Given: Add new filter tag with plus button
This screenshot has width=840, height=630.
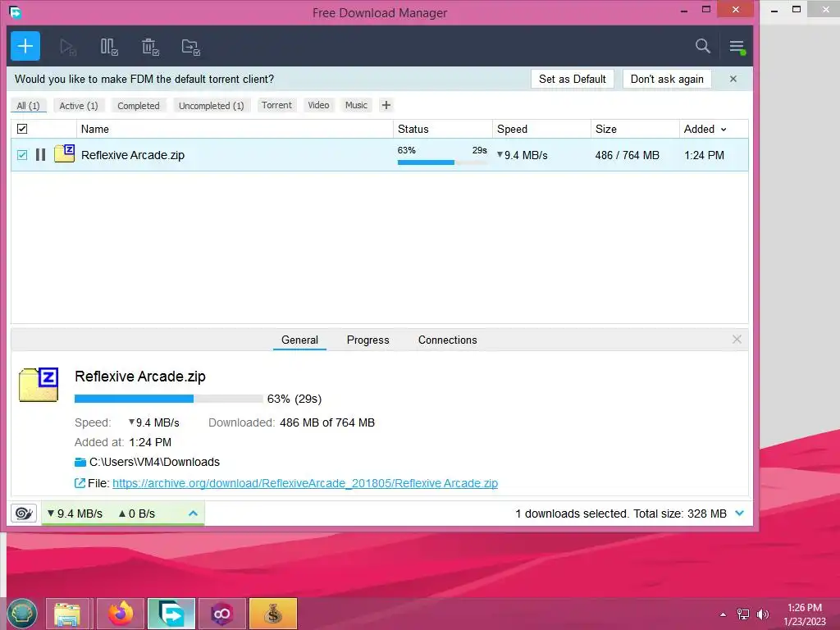Looking at the screenshot, I should [386, 105].
